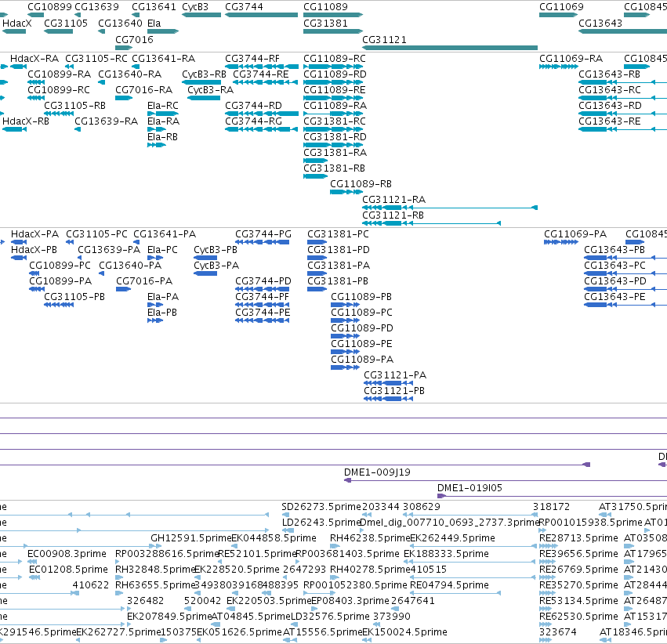Click transcript CG31381-RB label
The image size is (667, 644).
coord(334,168)
